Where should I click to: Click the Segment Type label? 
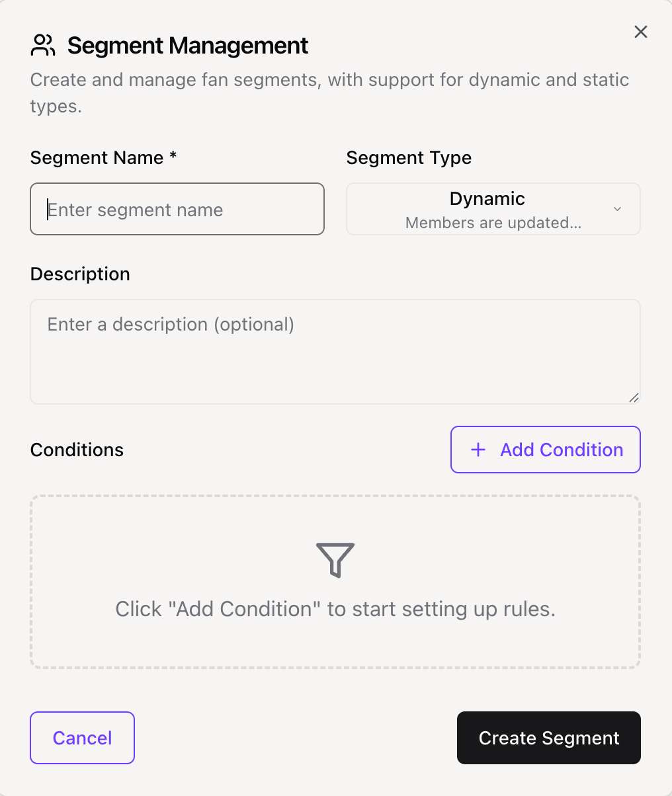(409, 158)
